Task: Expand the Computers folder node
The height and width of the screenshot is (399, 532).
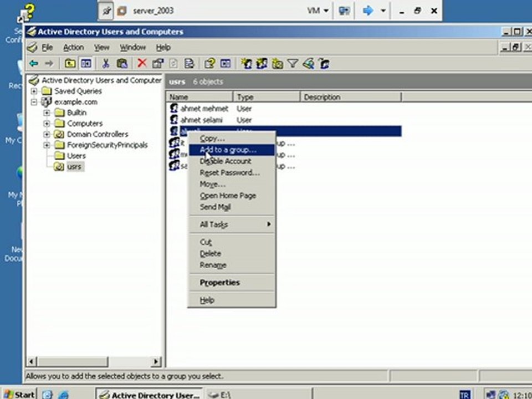Action: (47, 123)
